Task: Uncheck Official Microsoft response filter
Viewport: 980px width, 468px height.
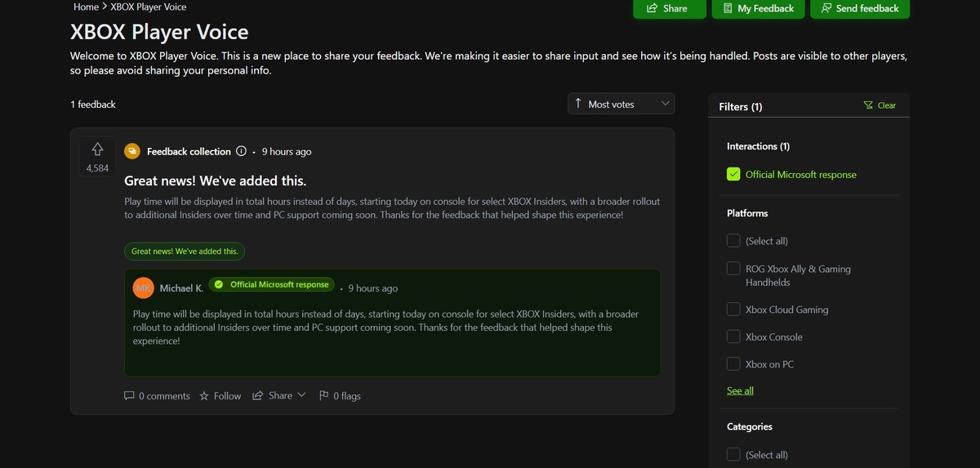Action: click(733, 174)
